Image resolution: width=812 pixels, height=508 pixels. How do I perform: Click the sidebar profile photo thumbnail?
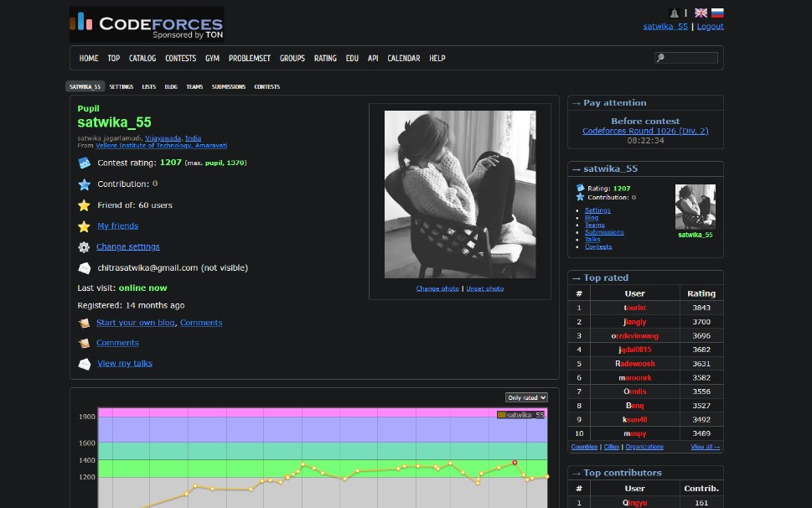coord(696,206)
